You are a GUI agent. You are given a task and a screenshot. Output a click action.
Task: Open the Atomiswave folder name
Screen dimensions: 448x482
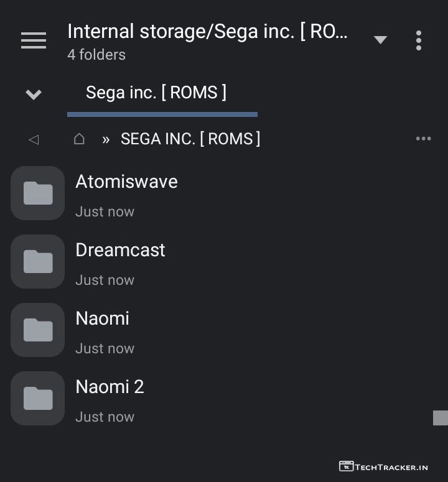click(126, 182)
